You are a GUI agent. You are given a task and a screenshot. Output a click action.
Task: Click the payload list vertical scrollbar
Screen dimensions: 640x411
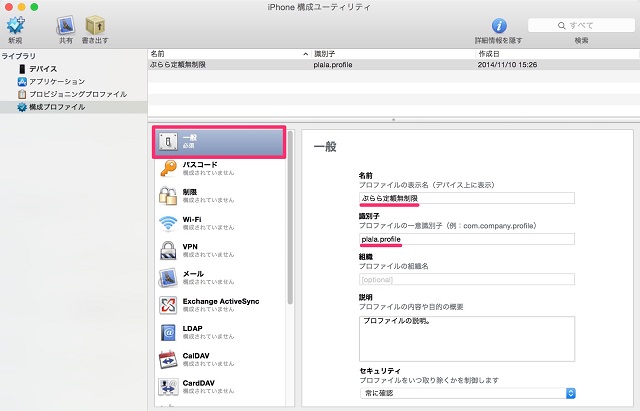pyautogui.click(x=290, y=218)
